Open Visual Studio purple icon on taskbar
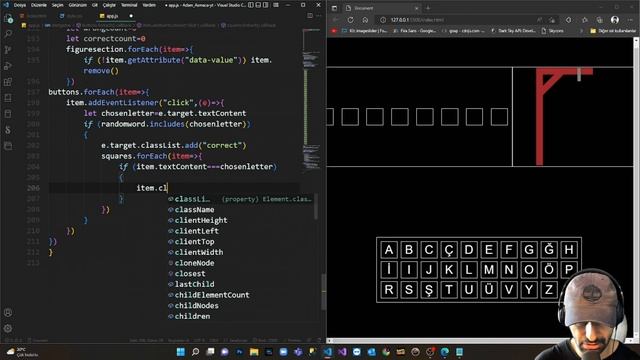The height and width of the screenshot is (360, 640). (x=342, y=352)
